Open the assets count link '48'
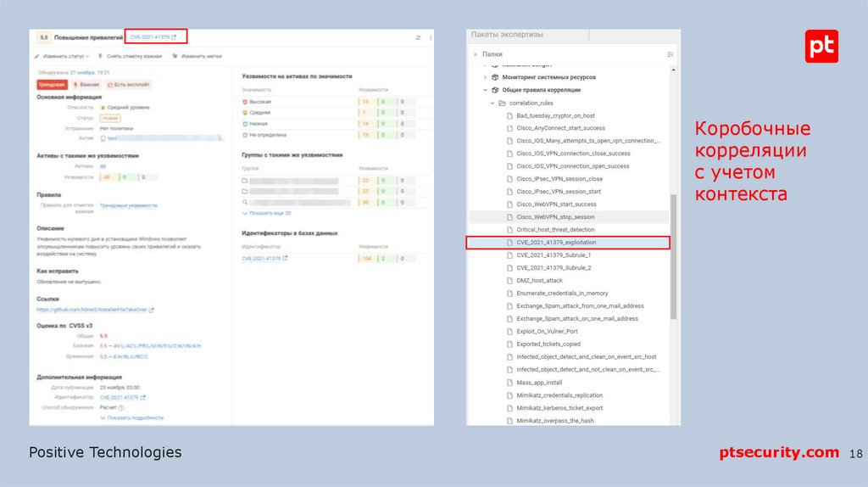Viewport: 868px width, 487px height. [103, 166]
